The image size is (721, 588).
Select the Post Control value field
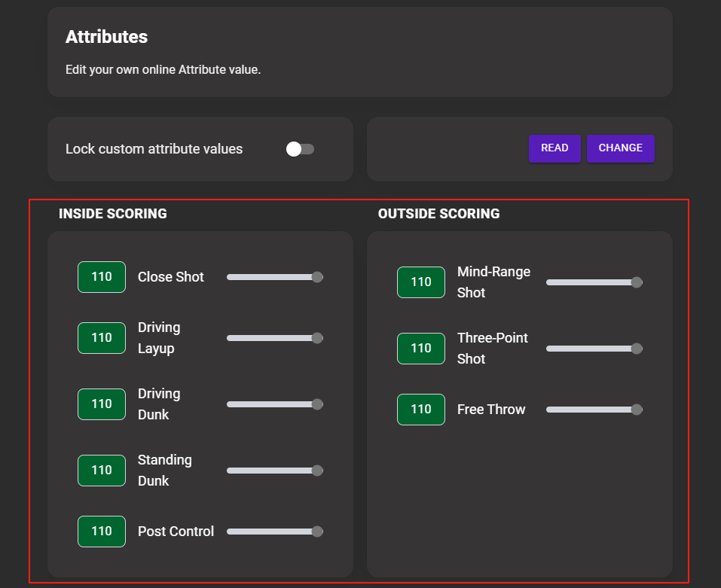[102, 532]
